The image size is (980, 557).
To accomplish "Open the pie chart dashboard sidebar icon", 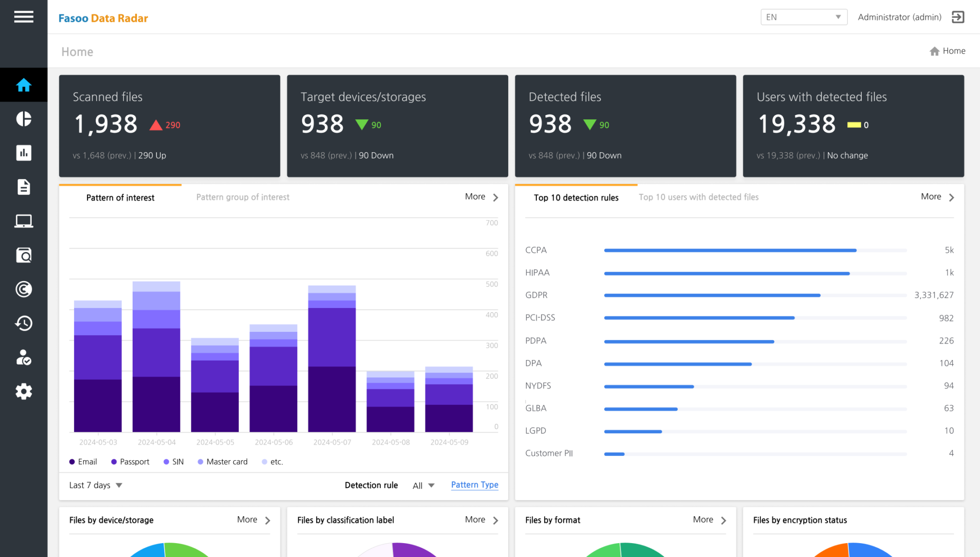I will (x=23, y=119).
